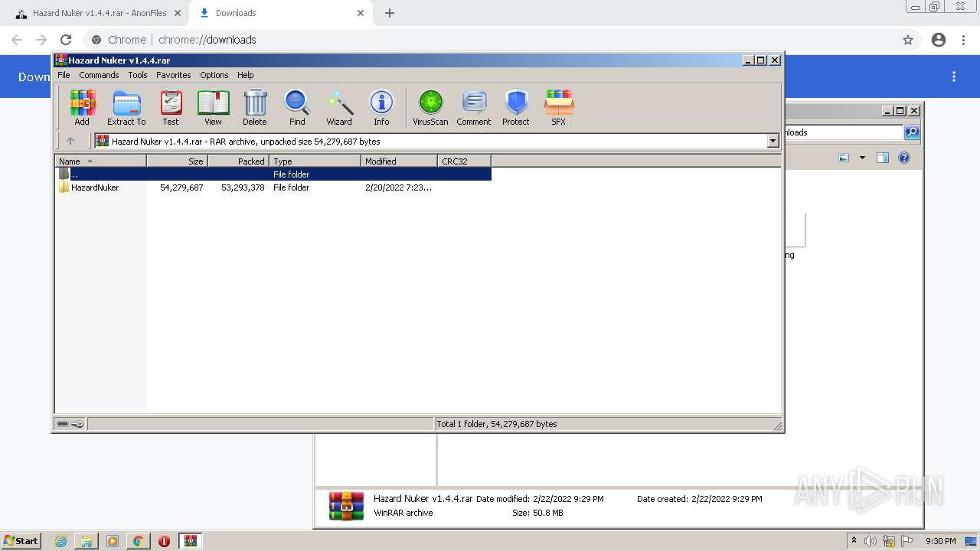Go forward in Chrome

[41, 40]
